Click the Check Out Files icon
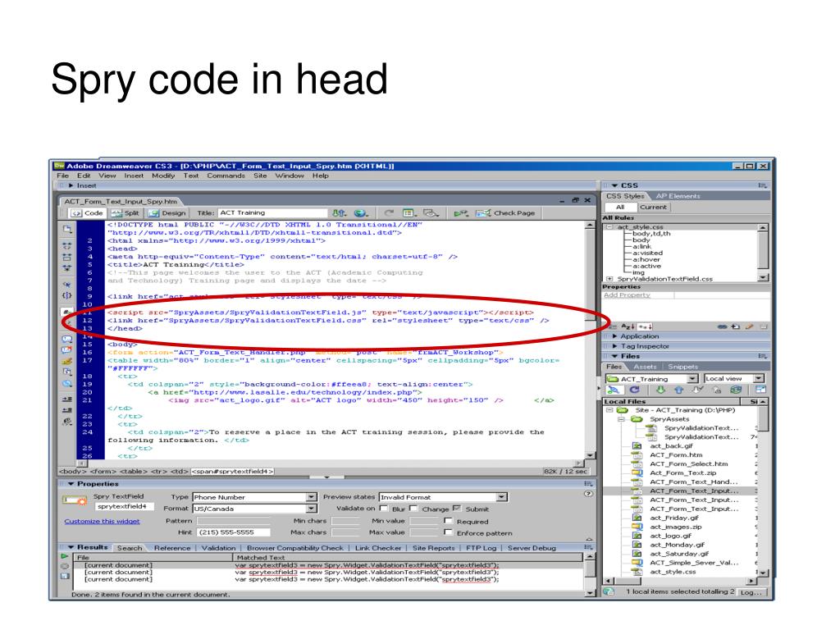The height and width of the screenshot is (630, 840). (x=697, y=390)
